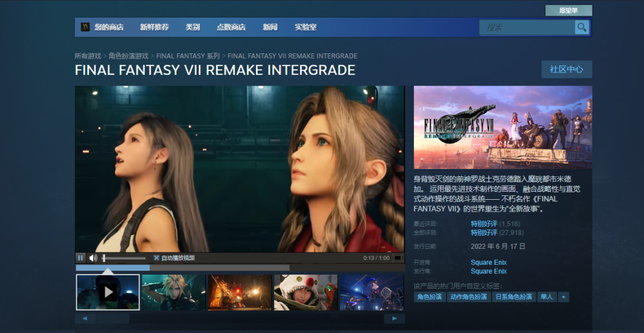Select the fiery battle screenshot thumbnail
644x333 pixels.
tap(240, 292)
